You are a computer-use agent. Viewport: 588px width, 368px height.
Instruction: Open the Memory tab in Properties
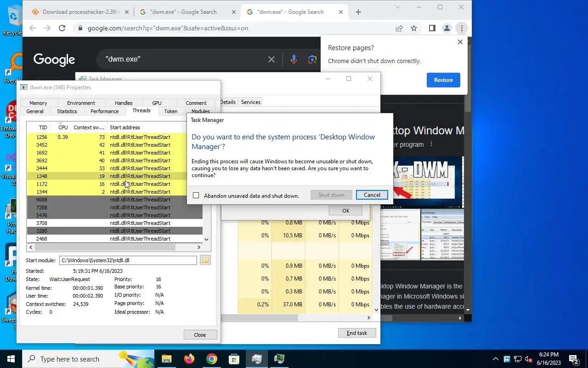coord(38,103)
